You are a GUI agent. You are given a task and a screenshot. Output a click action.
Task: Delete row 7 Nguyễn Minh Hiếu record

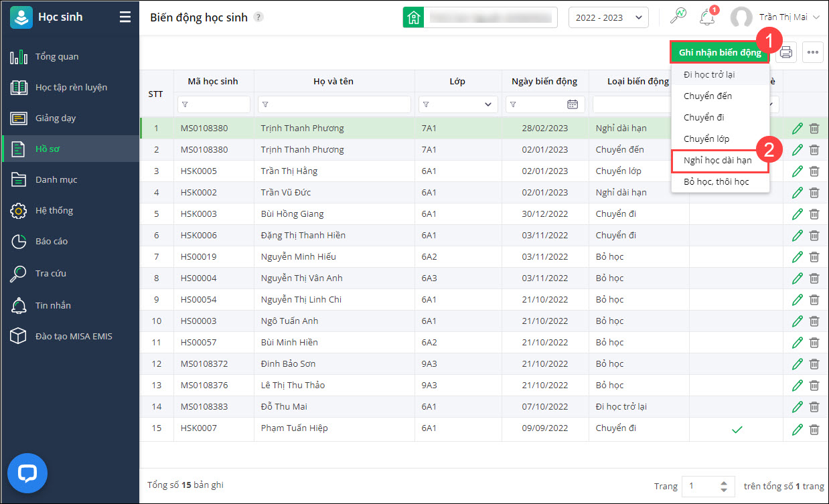tap(814, 257)
